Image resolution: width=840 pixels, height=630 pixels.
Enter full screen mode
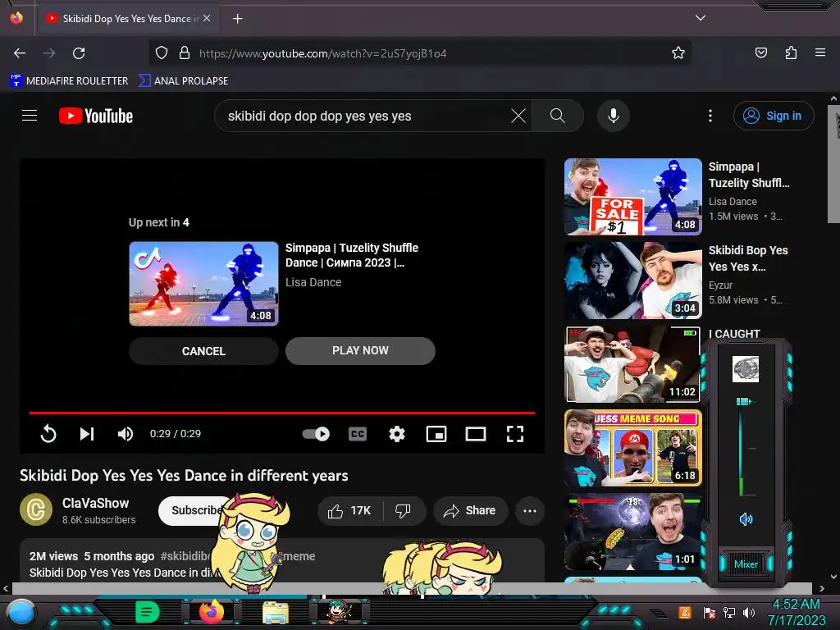(515, 433)
